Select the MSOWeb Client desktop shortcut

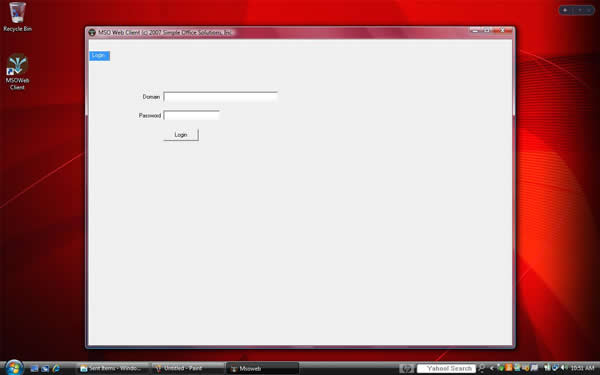tap(17, 72)
